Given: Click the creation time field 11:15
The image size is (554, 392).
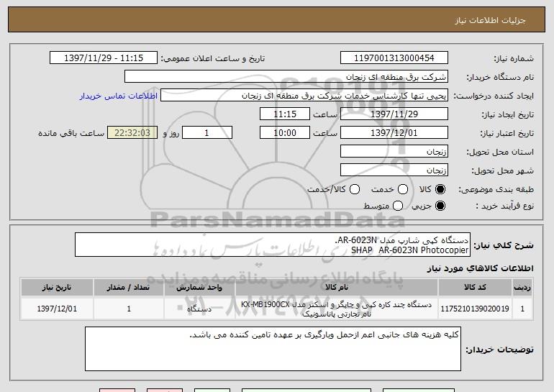Looking at the screenshot, I should (x=285, y=114).
